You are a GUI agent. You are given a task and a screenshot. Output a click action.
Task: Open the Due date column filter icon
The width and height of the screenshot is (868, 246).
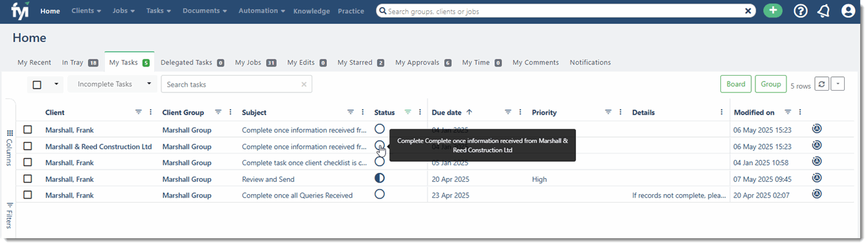[508, 112]
